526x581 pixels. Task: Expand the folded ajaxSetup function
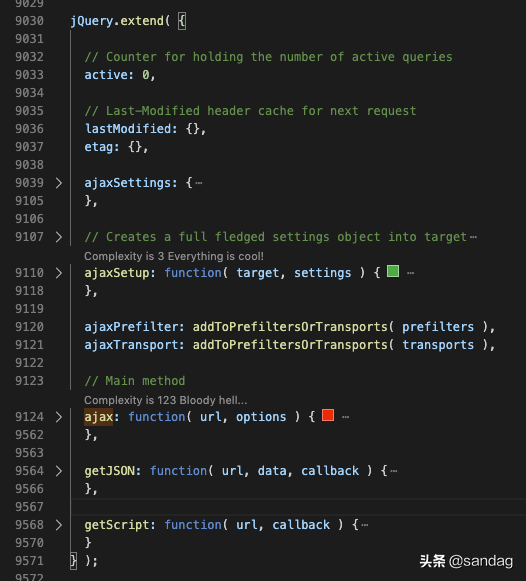pos(59,273)
